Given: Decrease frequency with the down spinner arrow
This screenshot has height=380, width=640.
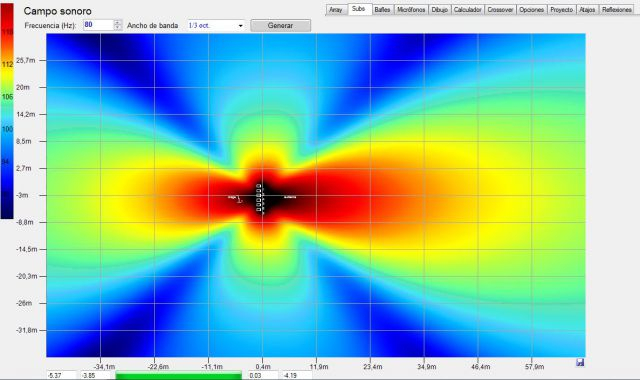Looking at the screenshot, I should pyautogui.click(x=118, y=28).
